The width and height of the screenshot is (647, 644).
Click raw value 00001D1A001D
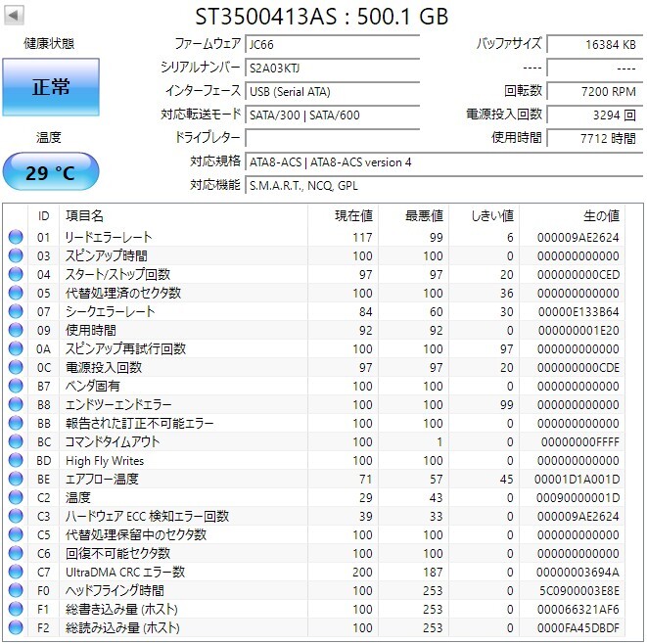point(577,479)
